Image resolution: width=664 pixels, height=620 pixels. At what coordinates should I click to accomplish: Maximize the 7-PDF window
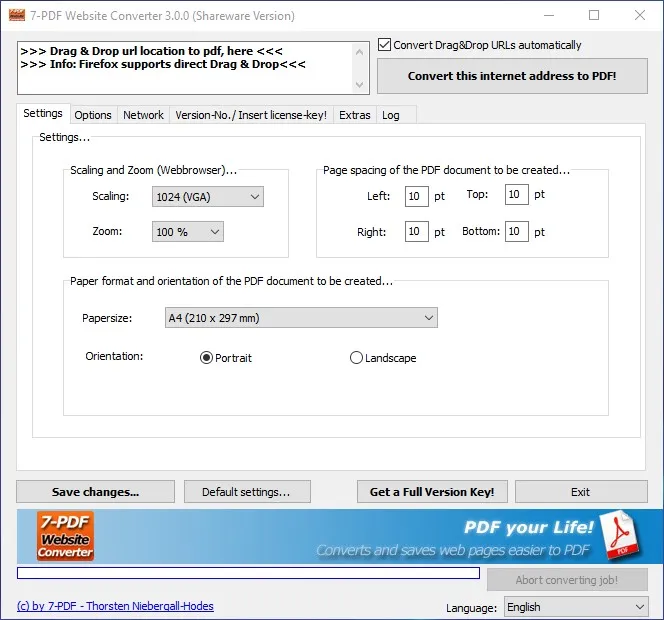[x=594, y=16]
